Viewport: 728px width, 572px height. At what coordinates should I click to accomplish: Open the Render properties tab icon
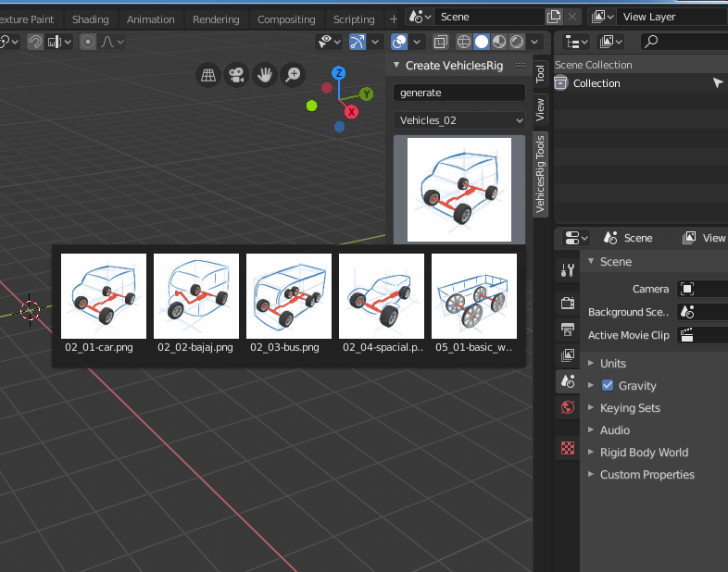tap(568, 303)
